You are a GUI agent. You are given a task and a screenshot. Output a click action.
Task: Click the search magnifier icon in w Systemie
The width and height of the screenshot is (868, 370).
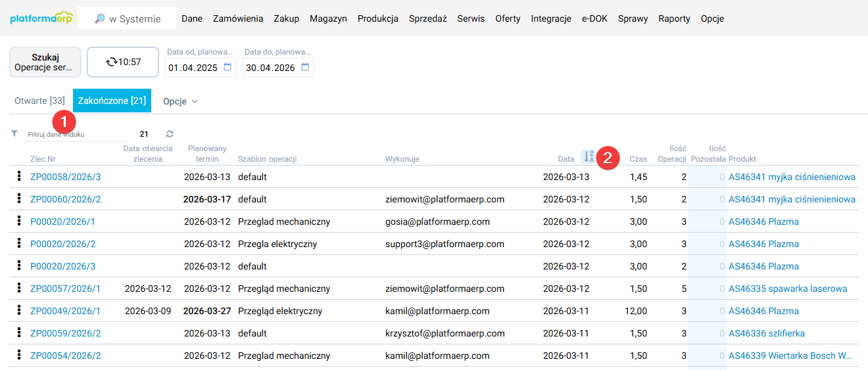(x=100, y=19)
